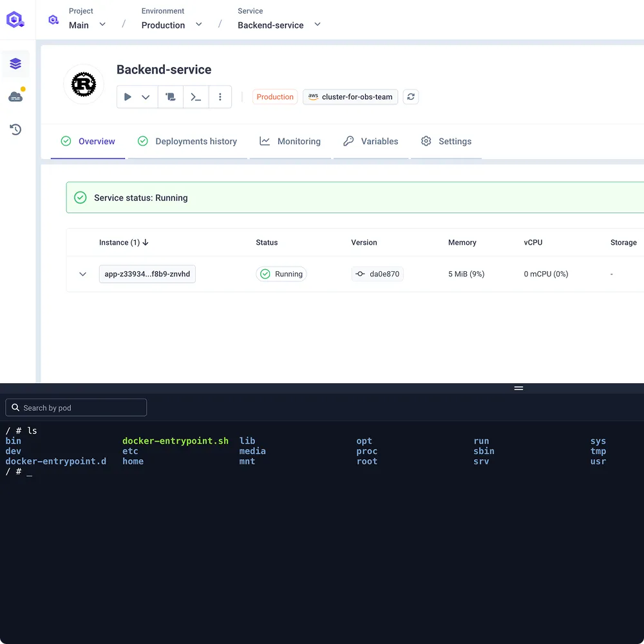Click the Production environment badge

click(x=275, y=97)
